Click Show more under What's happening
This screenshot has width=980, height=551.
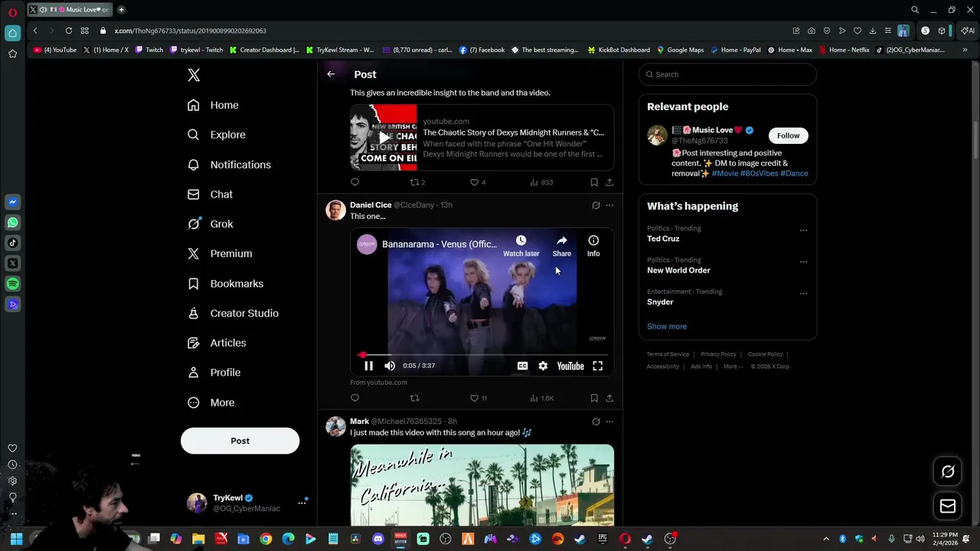(667, 326)
